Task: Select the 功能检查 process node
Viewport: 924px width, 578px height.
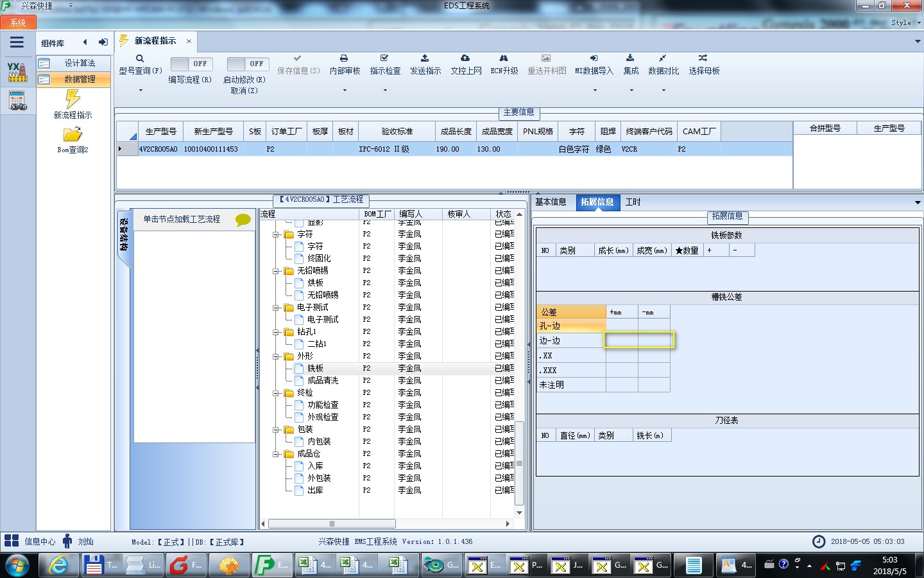Action: click(323, 405)
